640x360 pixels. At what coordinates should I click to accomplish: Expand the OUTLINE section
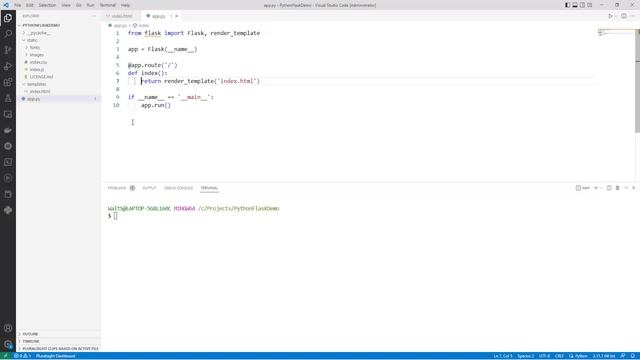pyautogui.click(x=58, y=334)
